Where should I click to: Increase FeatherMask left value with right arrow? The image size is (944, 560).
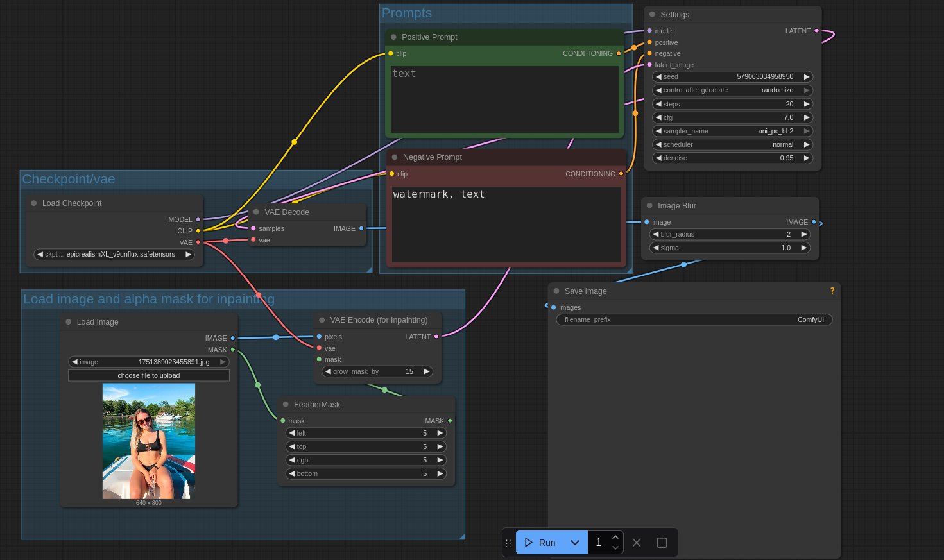440,433
